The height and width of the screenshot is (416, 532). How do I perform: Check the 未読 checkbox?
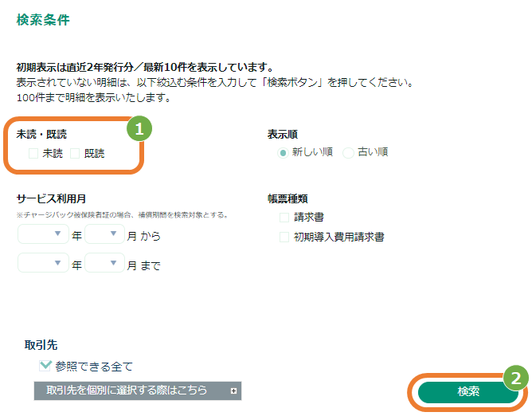point(33,154)
